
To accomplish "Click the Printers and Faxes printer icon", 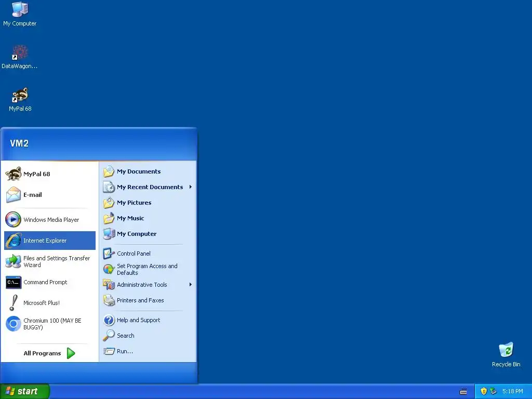I will click(x=109, y=300).
